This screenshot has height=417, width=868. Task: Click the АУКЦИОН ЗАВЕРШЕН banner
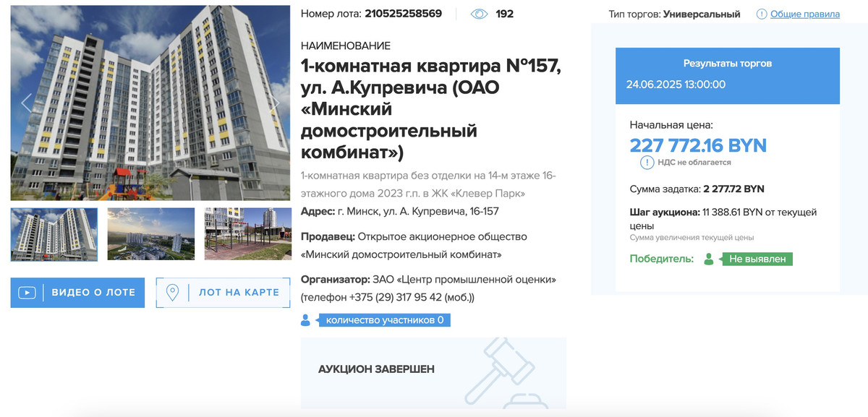pyautogui.click(x=433, y=373)
